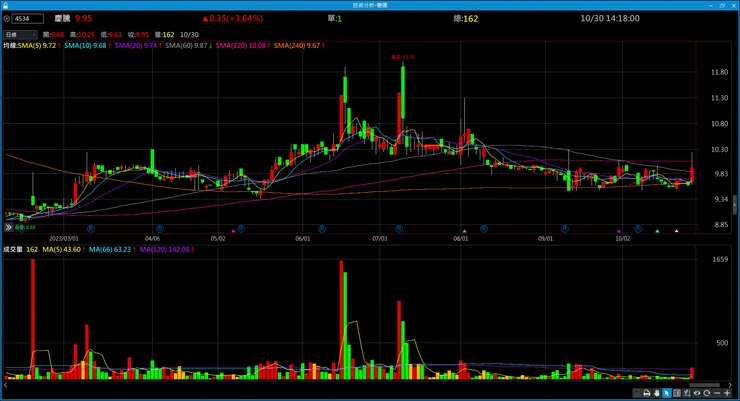The image size is (740, 401).
Task: Click the yellow triangle marker on time axis
Action: click(676, 231)
